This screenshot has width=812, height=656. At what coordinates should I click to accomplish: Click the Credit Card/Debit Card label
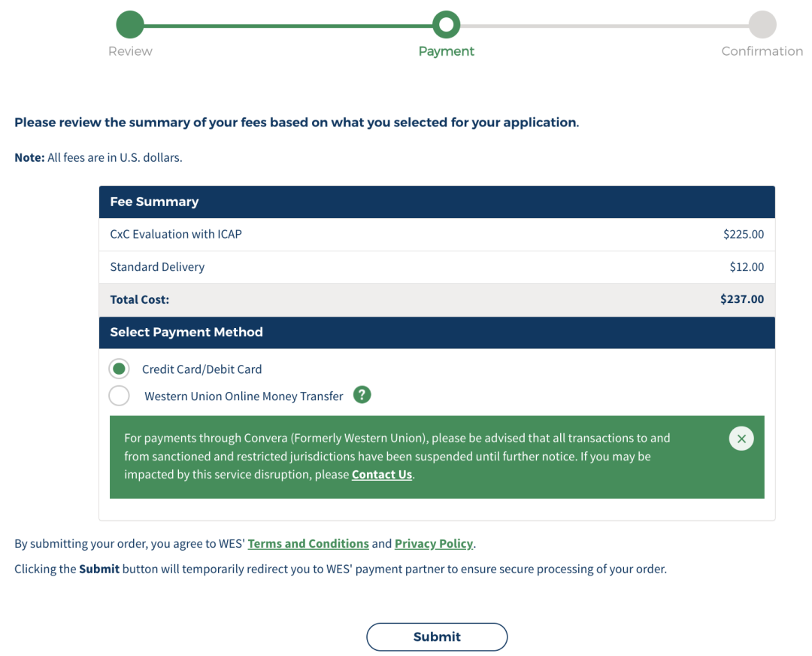[x=202, y=369]
